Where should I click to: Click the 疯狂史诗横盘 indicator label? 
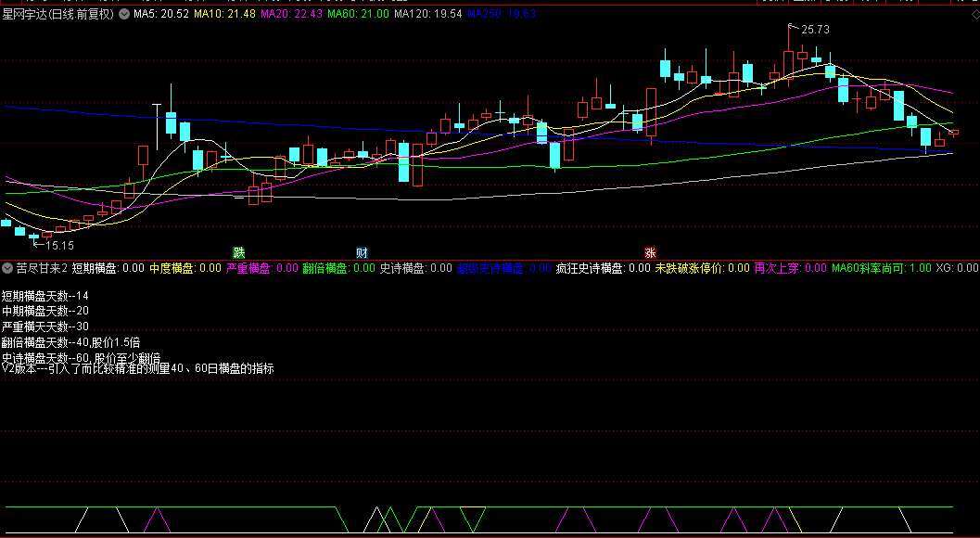tap(603, 268)
